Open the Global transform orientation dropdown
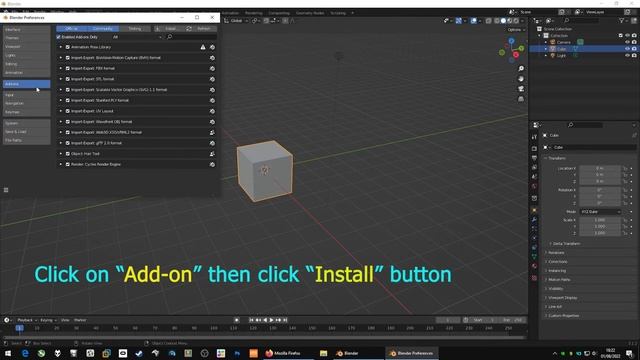Screen dimensions: 640x360 tap(236, 21)
